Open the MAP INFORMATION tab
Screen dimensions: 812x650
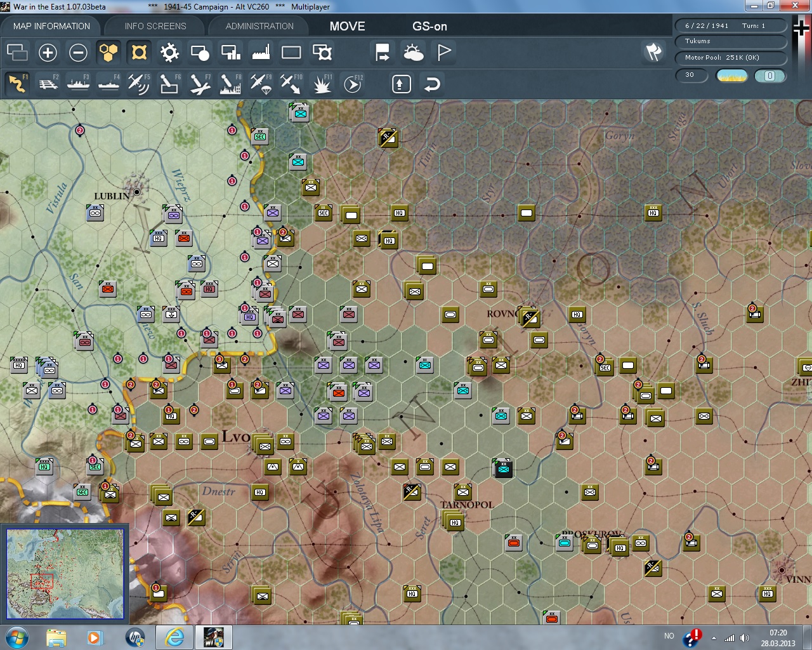[51, 26]
